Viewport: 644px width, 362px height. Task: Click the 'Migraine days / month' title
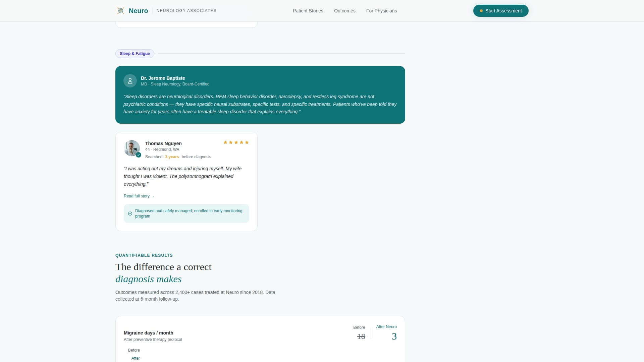149,333
